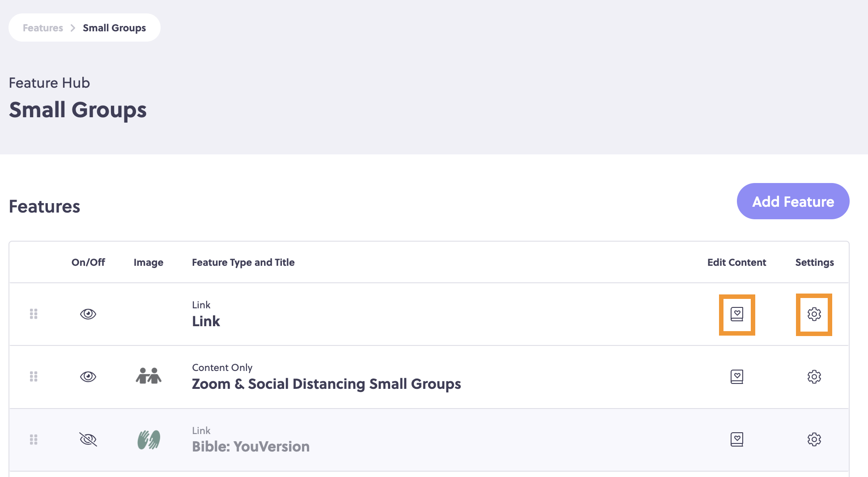Show the hidden Bible: YouVersion feature
This screenshot has width=868, height=477.
[88, 439]
